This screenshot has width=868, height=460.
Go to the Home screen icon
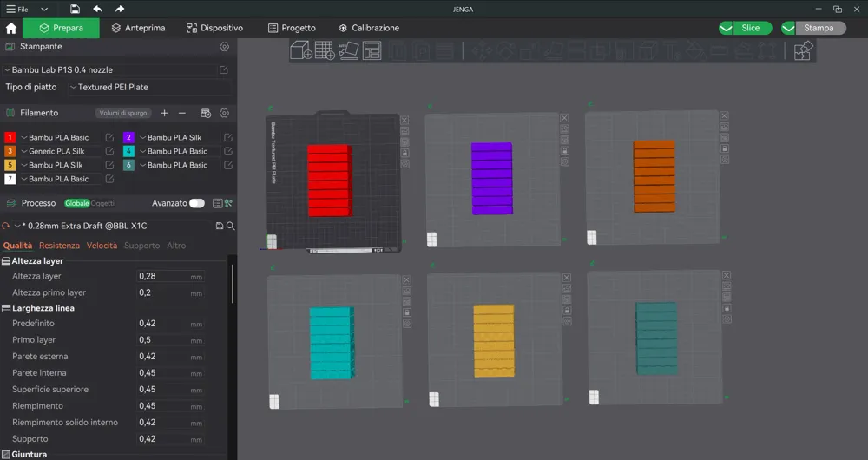pos(11,29)
